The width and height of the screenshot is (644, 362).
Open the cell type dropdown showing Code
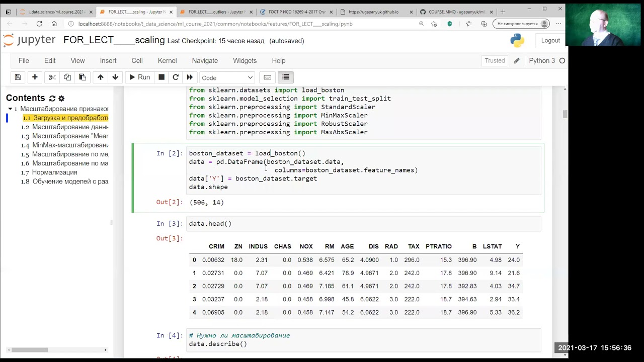(x=227, y=77)
